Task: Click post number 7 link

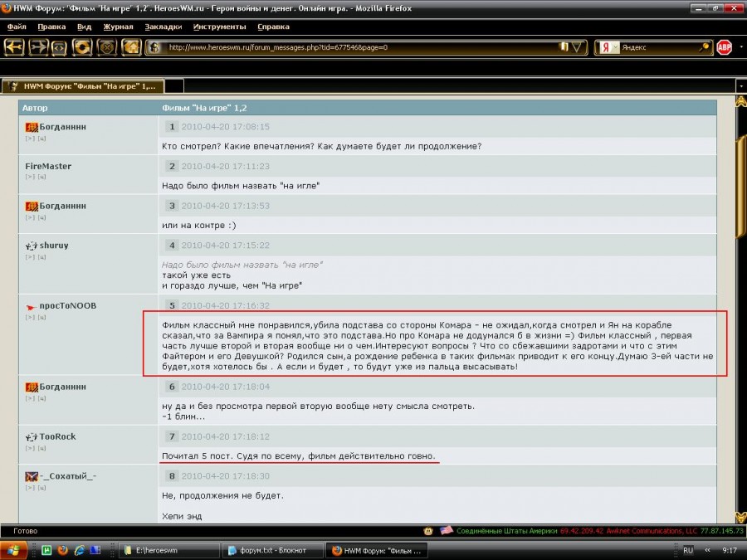Action: pyautogui.click(x=172, y=436)
